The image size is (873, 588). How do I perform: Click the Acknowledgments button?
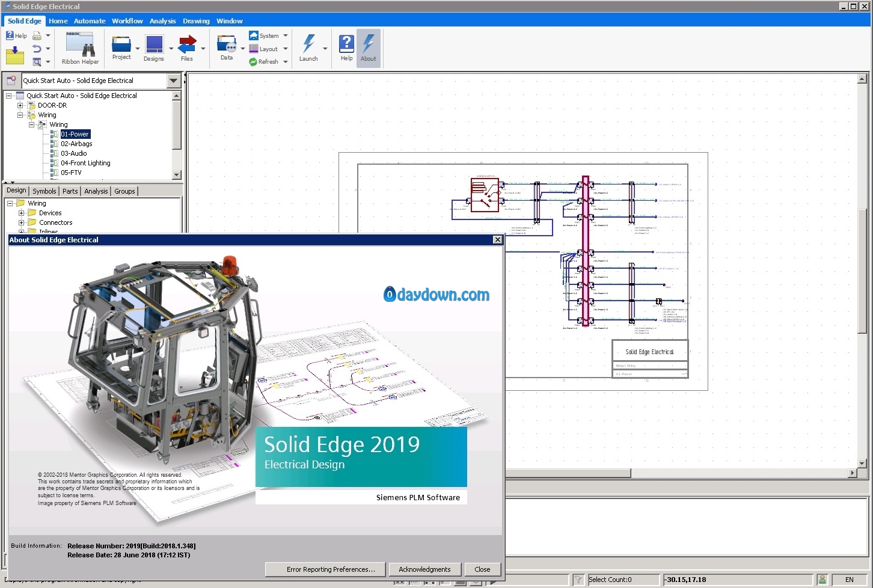click(x=424, y=569)
